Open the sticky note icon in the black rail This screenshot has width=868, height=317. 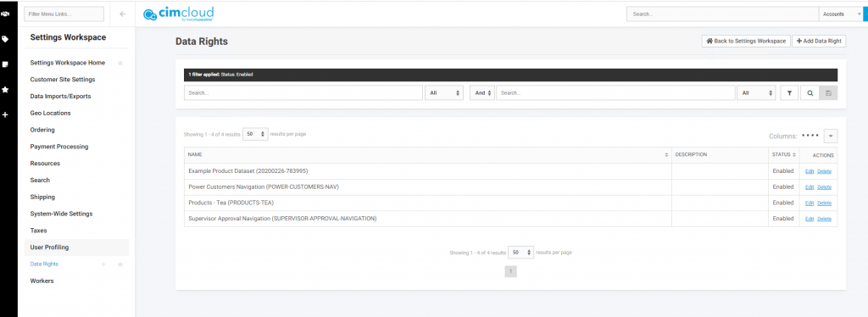coord(6,64)
